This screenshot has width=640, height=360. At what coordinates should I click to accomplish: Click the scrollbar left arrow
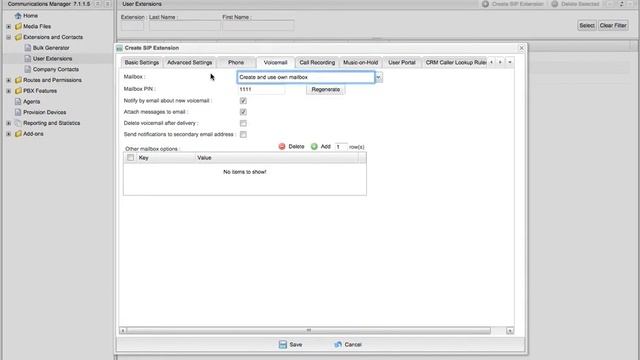[123, 331]
